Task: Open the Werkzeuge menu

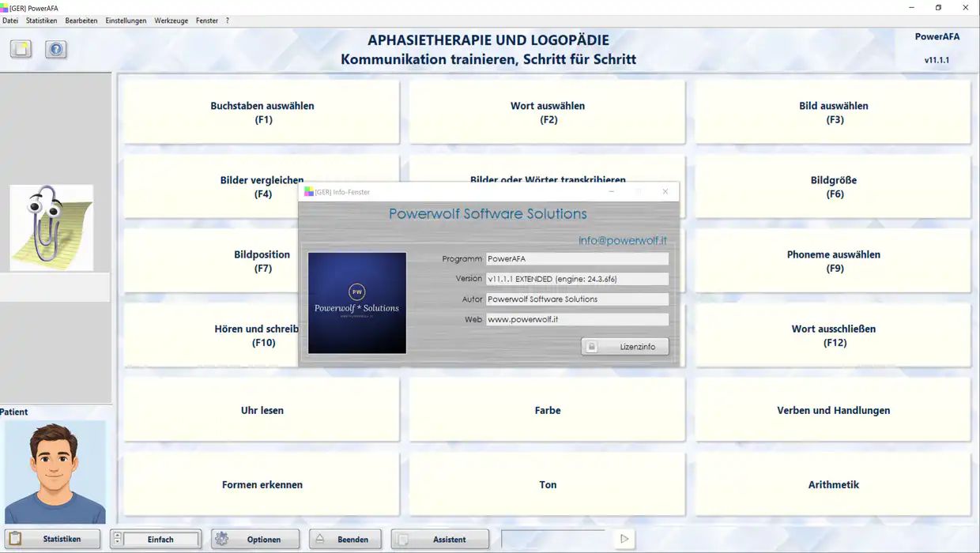Action: tap(171, 21)
